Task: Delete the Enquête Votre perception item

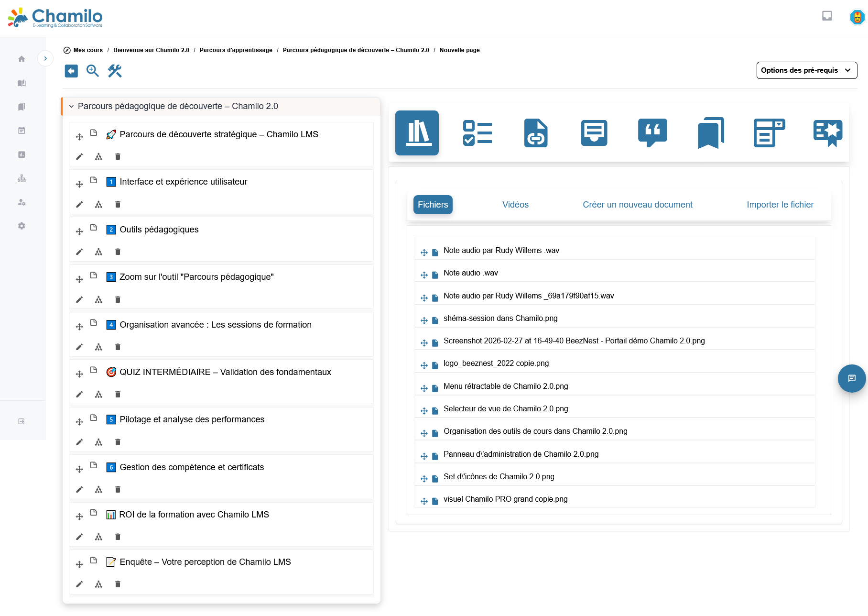Action: tap(118, 584)
